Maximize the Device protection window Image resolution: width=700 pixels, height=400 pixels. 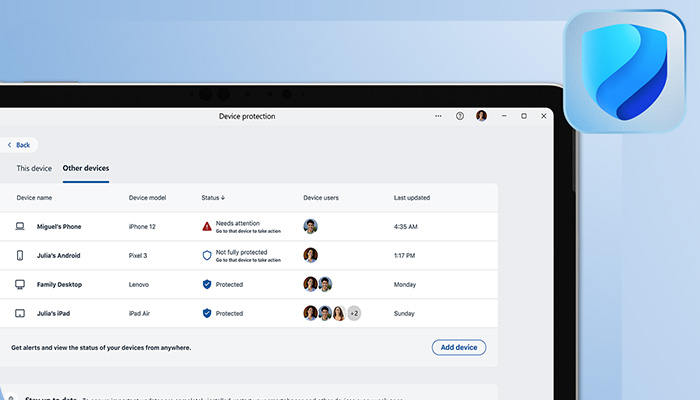tap(524, 116)
